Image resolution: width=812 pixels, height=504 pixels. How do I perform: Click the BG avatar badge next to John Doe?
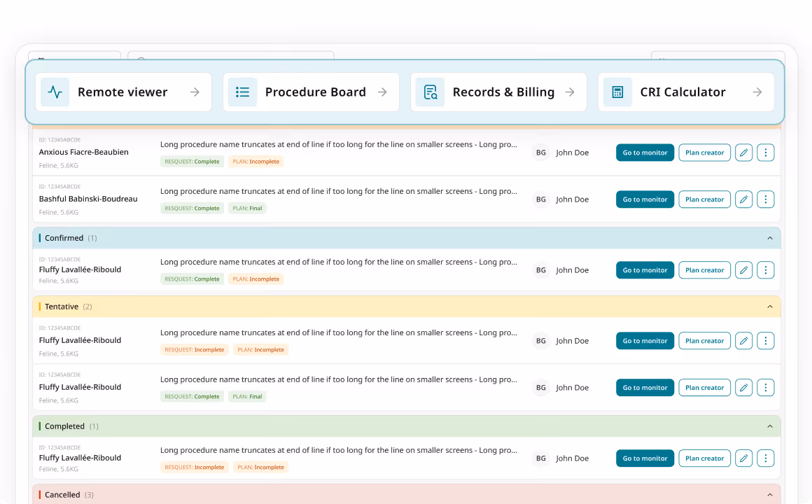click(540, 152)
